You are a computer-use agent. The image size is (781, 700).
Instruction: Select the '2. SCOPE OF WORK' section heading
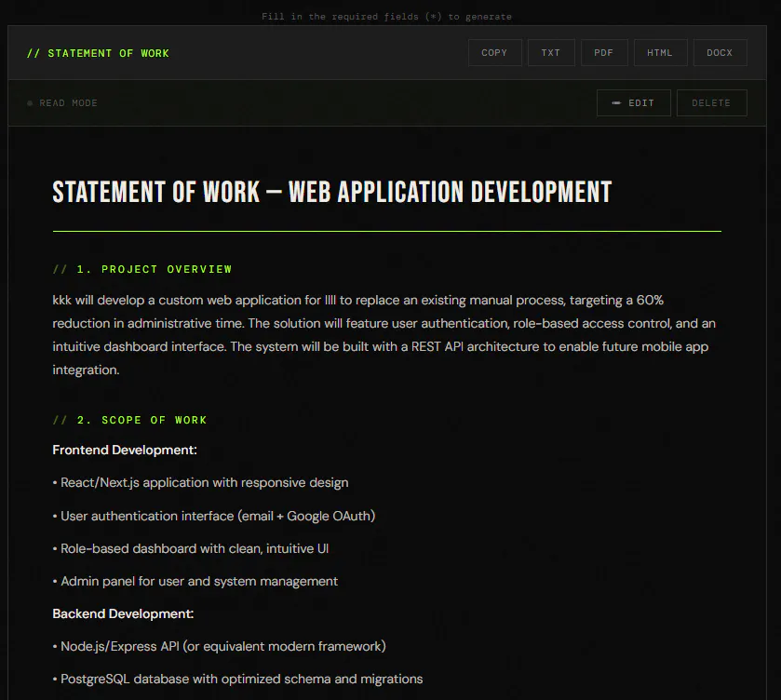(129, 420)
